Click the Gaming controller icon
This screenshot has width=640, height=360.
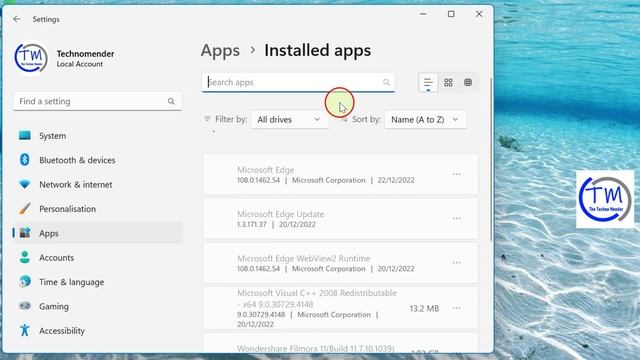24,306
